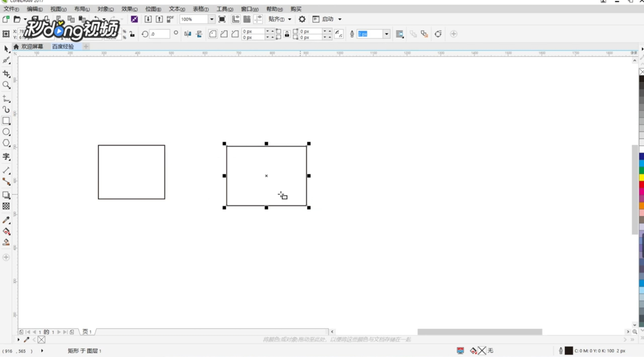
Task: Click the mirror vertically icon
Action: [x=199, y=34]
